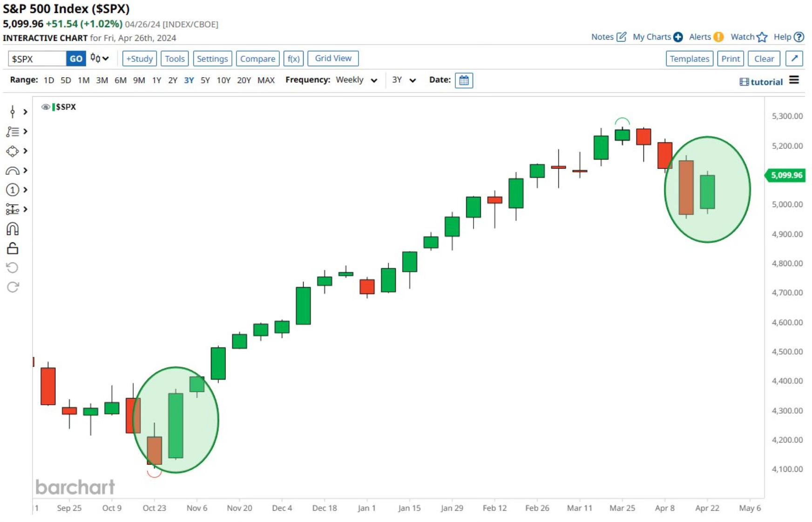The width and height of the screenshot is (812, 522).
Task: Select the 10Y range
Action: [x=223, y=80]
